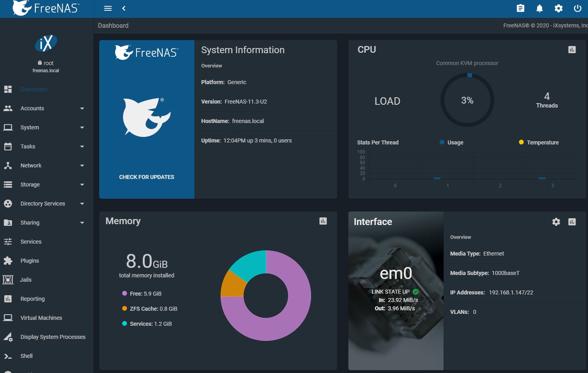The height and width of the screenshot is (373, 588).
Task: Open Interface reports chart icon
Action: tap(572, 222)
